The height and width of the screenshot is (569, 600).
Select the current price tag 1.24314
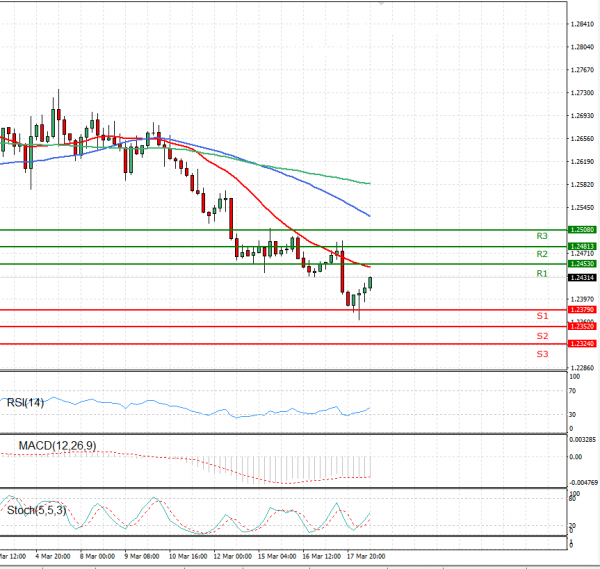click(582, 277)
